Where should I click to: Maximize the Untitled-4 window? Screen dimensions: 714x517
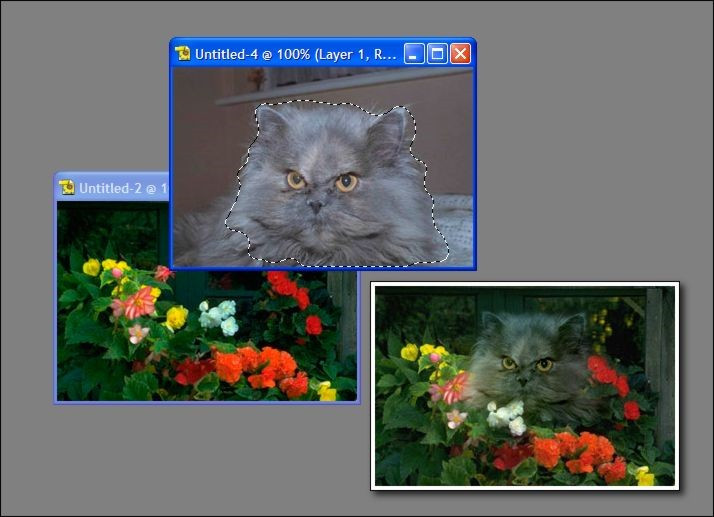pyautogui.click(x=437, y=54)
